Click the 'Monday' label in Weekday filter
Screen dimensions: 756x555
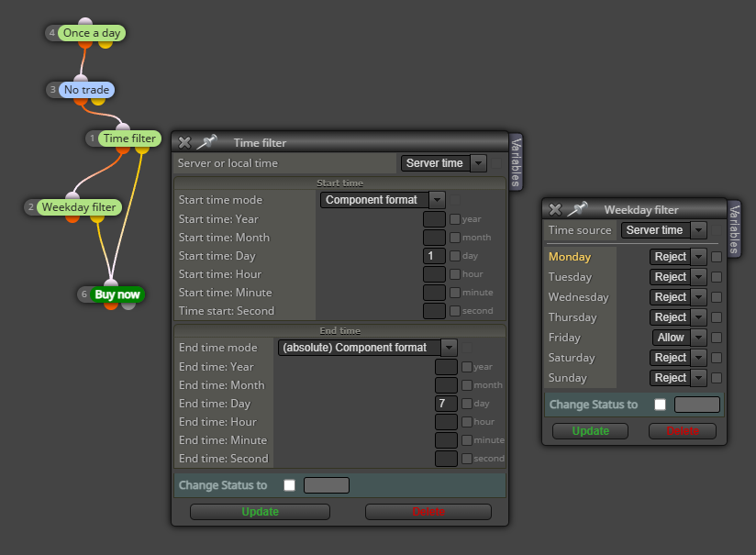coord(570,257)
